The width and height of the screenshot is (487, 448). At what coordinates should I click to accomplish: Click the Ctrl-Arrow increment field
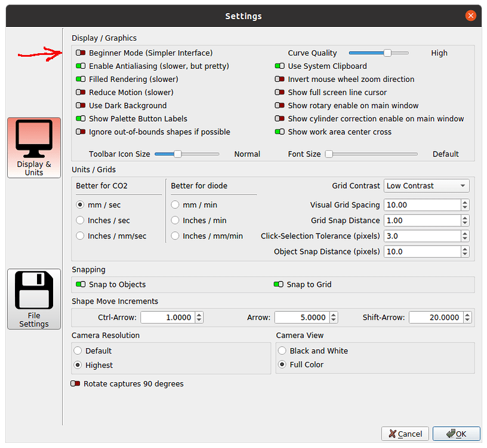point(168,317)
